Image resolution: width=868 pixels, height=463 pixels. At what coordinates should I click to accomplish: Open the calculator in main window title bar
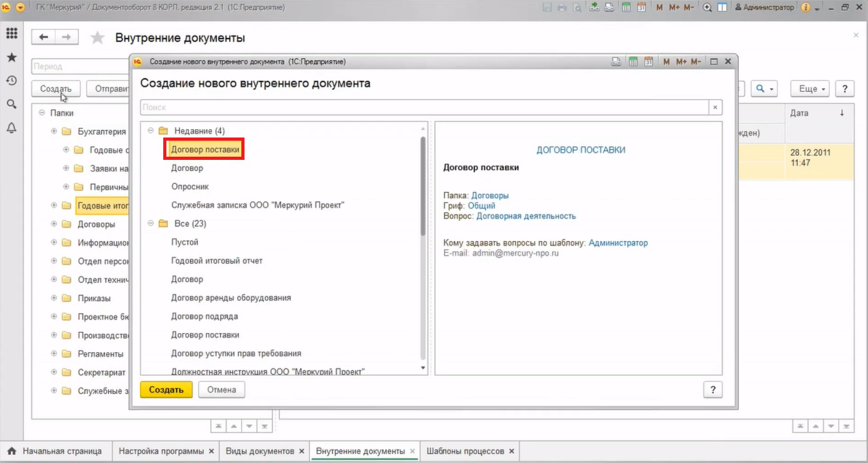[x=625, y=8]
